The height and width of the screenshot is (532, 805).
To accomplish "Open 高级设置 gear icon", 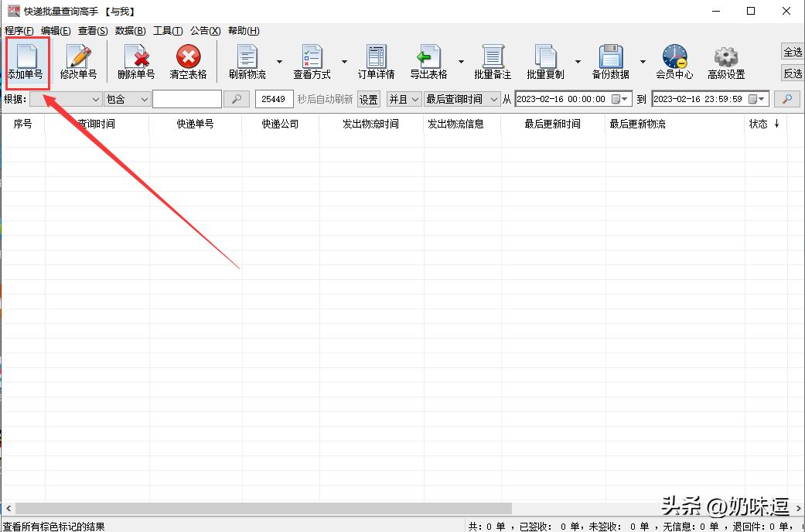I will coord(726,62).
